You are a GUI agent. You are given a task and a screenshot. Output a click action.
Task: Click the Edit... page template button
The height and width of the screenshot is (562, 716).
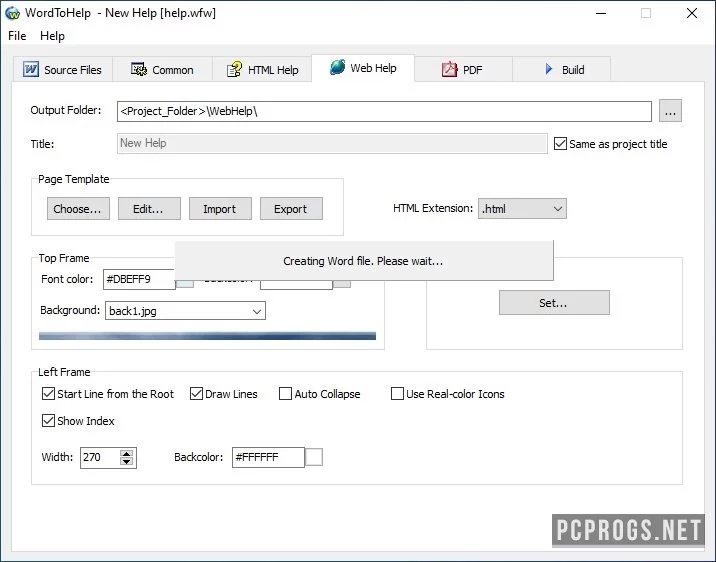click(149, 209)
